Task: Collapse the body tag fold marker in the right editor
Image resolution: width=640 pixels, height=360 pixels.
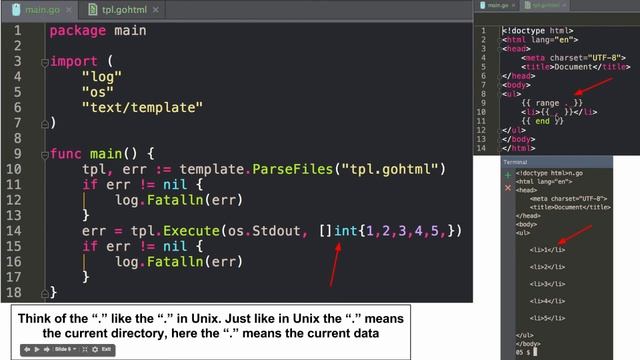Action: pos(500,85)
